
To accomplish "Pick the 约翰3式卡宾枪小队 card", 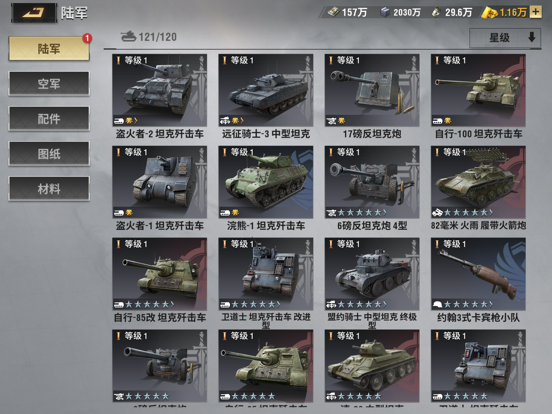I will click(478, 281).
